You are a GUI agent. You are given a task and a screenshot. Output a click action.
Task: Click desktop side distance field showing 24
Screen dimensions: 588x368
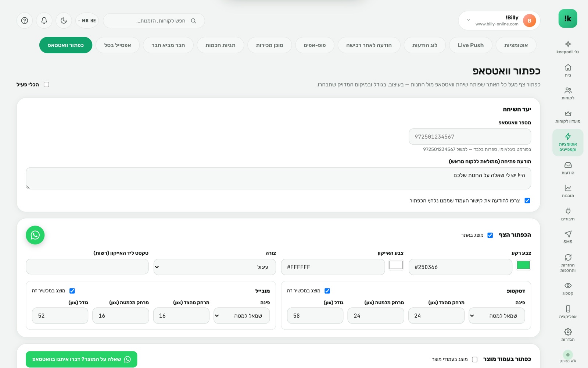tap(436, 316)
